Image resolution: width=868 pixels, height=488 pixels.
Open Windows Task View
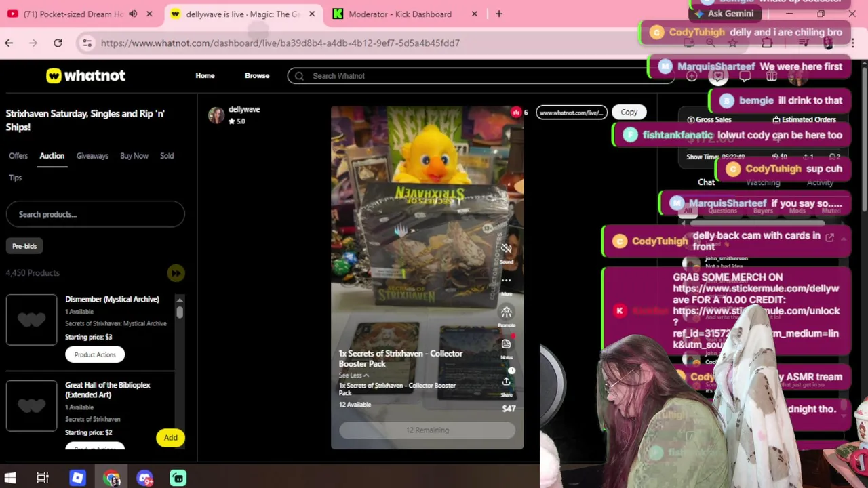pyautogui.click(x=43, y=478)
